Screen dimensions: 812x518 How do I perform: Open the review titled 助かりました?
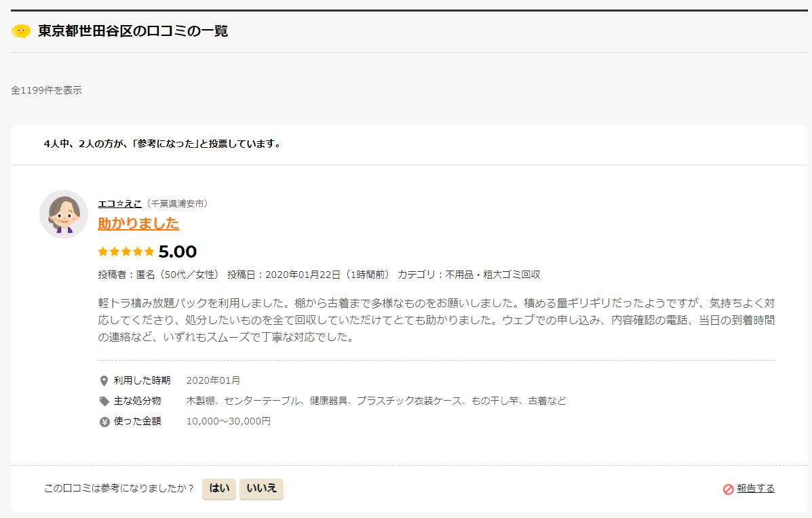click(138, 224)
